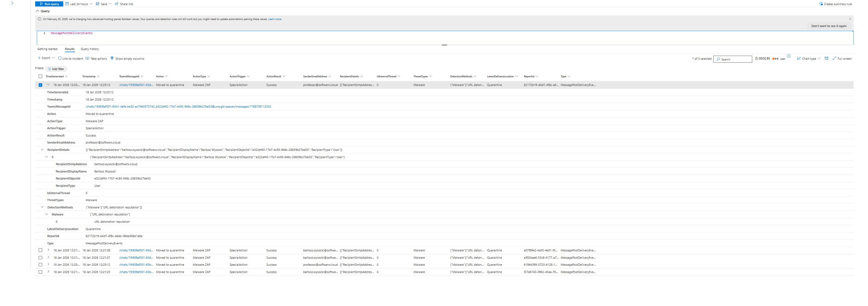Open customize columns table icon
868x306 pixels.
tap(826, 59)
